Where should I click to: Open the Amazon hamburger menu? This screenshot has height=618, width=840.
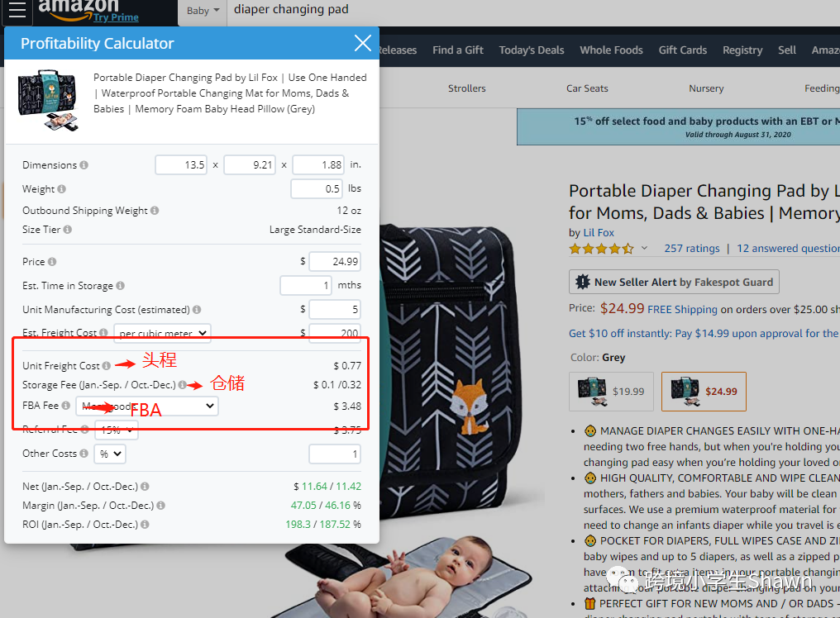pos(17,10)
